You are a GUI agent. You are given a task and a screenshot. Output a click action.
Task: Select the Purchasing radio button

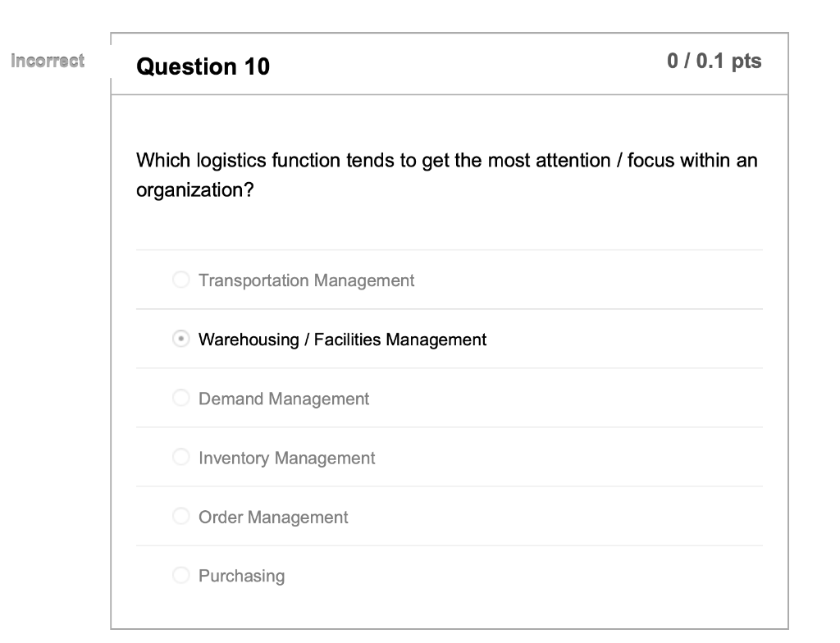point(180,575)
